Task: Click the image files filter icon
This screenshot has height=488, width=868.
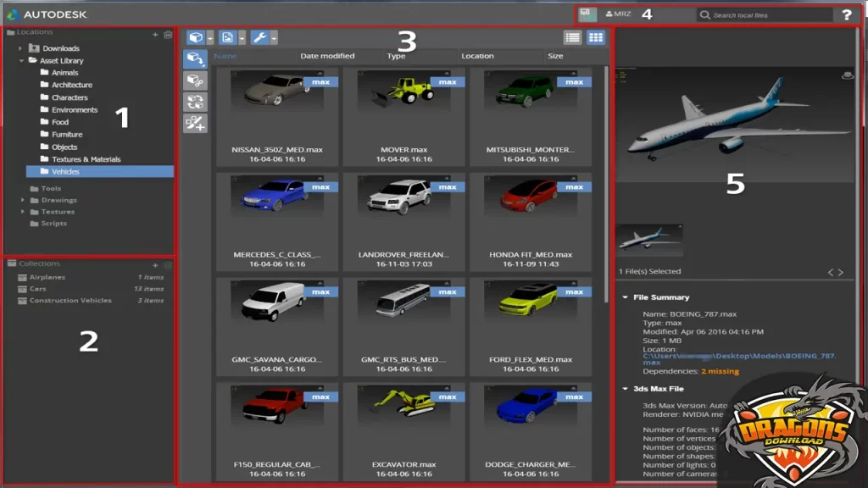Action: pyautogui.click(x=227, y=37)
